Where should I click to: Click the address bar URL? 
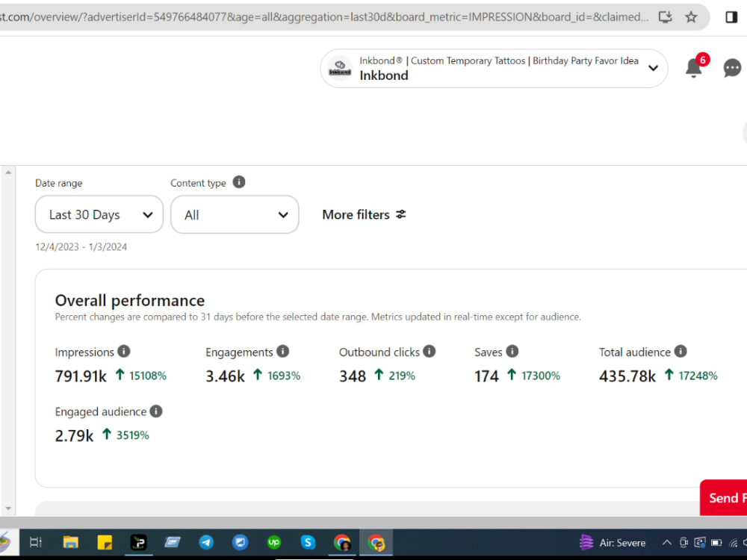click(x=324, y=17)
